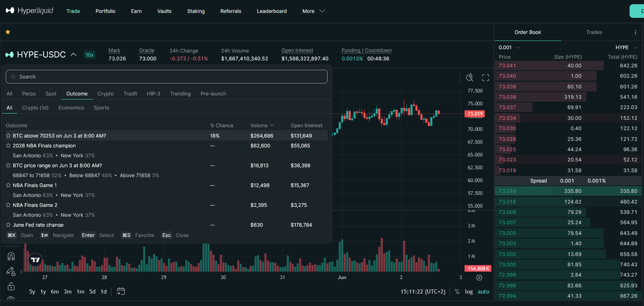The width and height of the screenshot is (644, 306).
Task: Open the Leaderboard page
Action: pyautogui.click(x=272, y=11)
